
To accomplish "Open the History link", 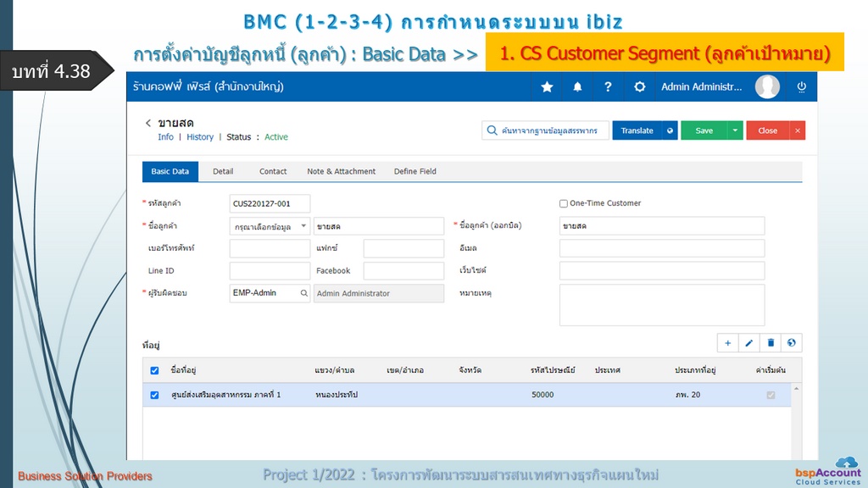I will [x=200, y=136].
